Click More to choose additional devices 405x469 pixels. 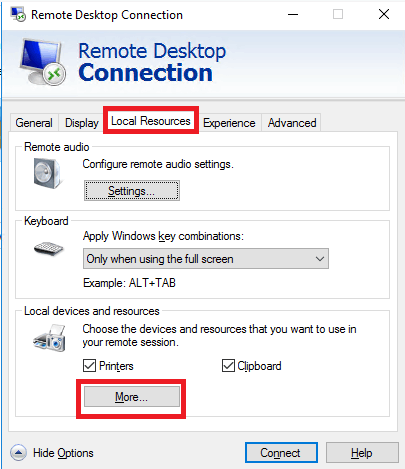coord(132,397)
